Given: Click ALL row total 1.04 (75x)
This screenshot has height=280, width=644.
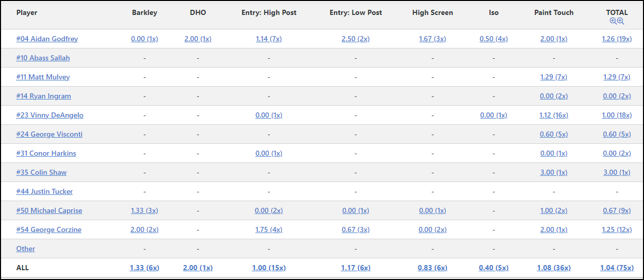Looking at the screenshot, I should coord(617,268).
